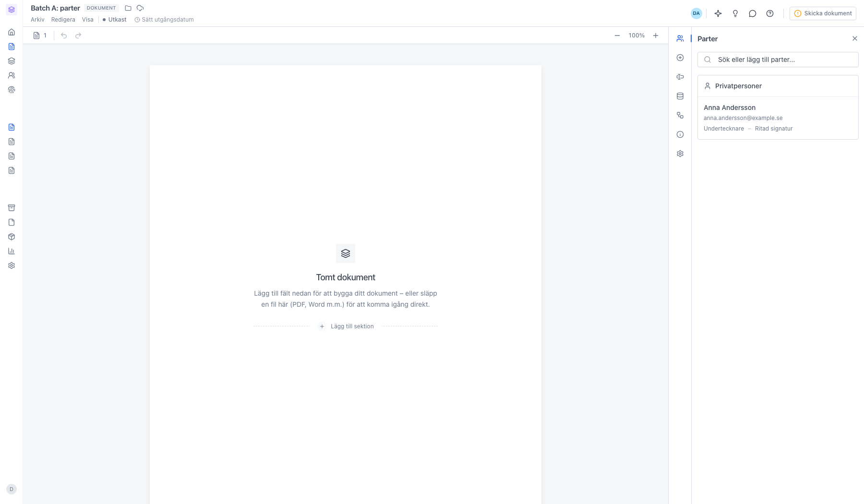The height and width of the screenshot is (504, 864).
Task: Select the Anna Andersson party card
Action: coord(778,118)
